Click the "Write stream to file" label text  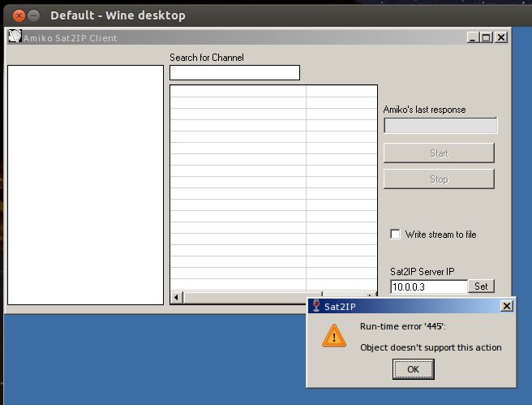(x=440, y=235)
